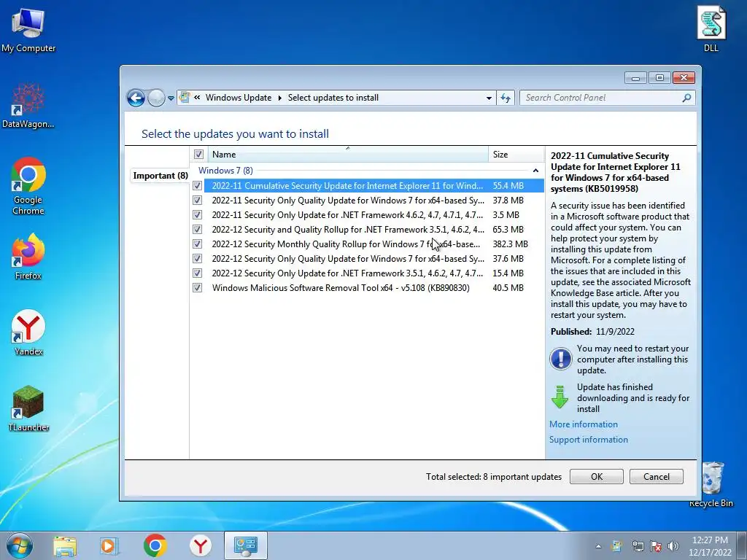Click the Cancel button
Image resolution: width=747 pixels, height=560 pixels.
click(x=656, y=477)
